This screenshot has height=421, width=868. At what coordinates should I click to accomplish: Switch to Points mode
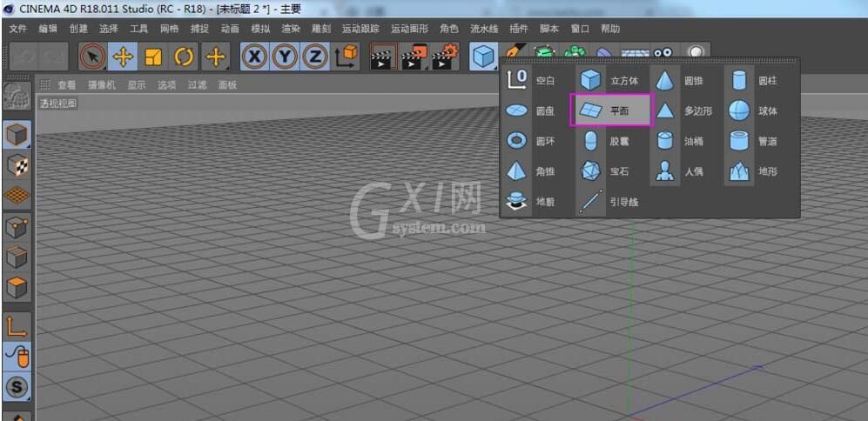pyautogui.click(x=17, y=227)
